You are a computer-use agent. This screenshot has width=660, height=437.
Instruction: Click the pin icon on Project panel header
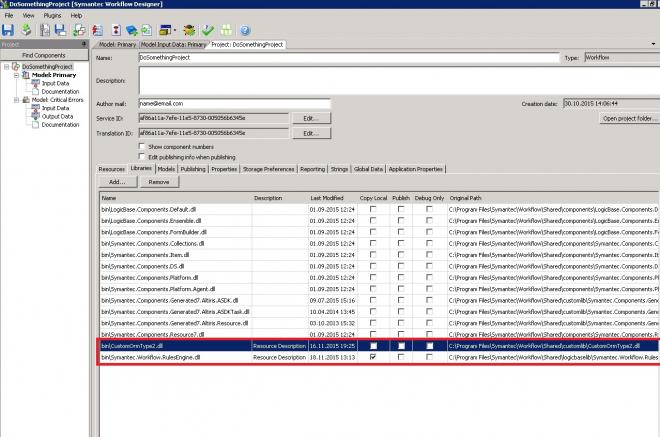tap(84, 44)
